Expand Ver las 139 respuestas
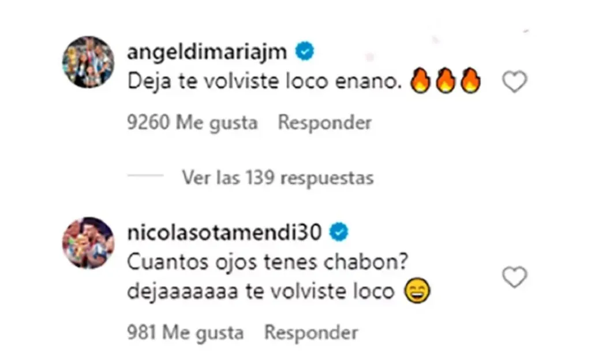This screenshot has height=364, width=591. [x=278, y=178]
